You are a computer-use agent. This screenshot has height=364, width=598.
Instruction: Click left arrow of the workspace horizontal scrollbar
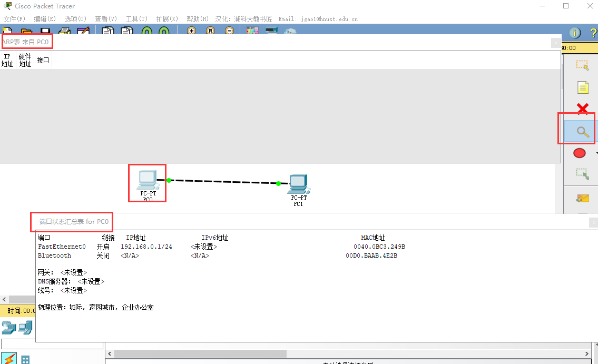pos(4,299)
